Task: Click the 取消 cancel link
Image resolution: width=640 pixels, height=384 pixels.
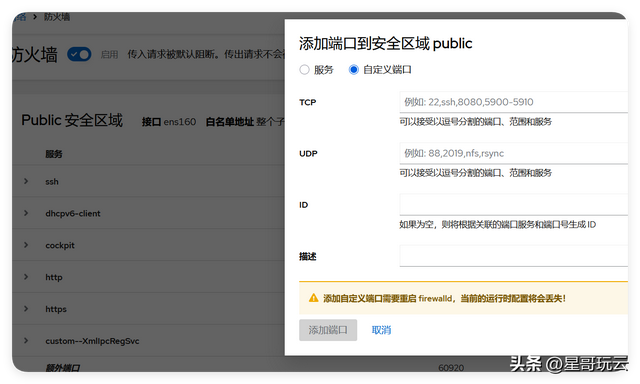Action: point(381,330)
